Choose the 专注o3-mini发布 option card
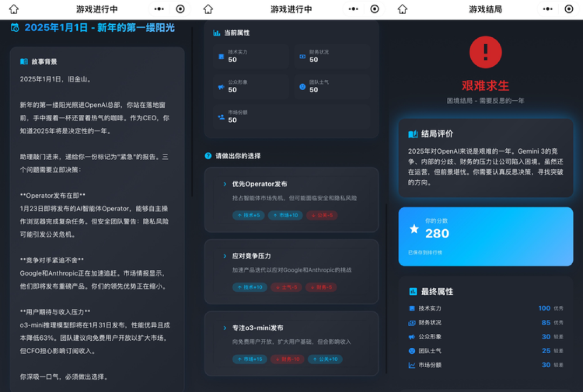The height and width of the screenshot is (392, 583). click(291, 343)
